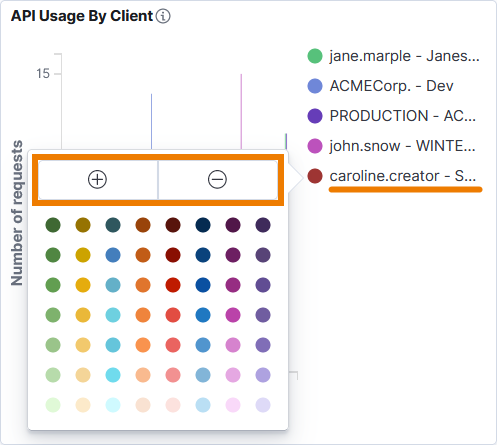Click the purple dot next to PRODUCTION legend
The width and height of the screenshot is (497, 445).
click(x=315, y=116)
